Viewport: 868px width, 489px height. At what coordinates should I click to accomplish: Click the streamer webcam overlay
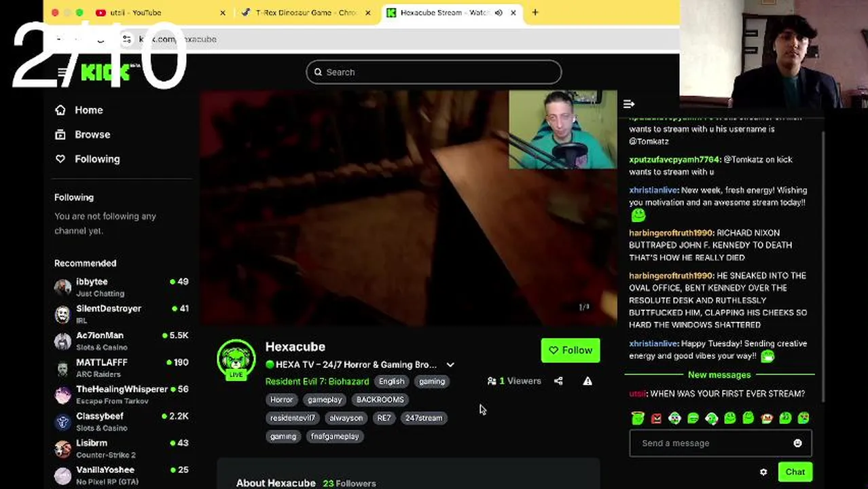pyautogui.click(x=563, y=130)
